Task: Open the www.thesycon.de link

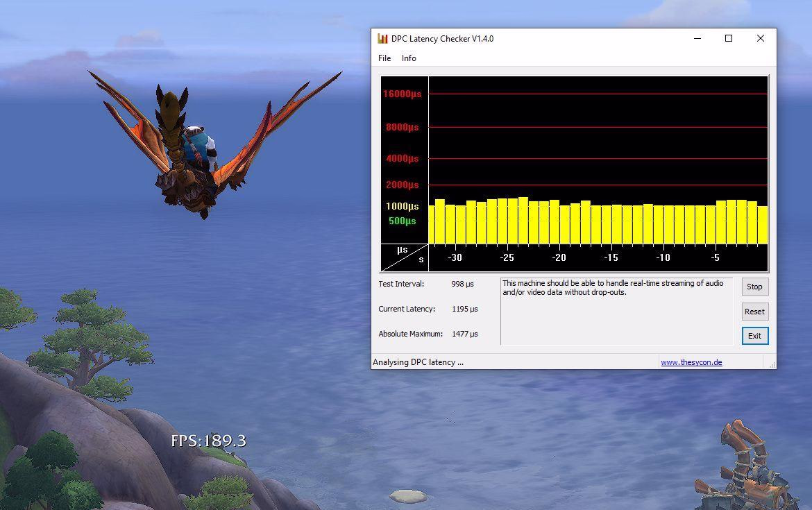Action: click(691, 362)
